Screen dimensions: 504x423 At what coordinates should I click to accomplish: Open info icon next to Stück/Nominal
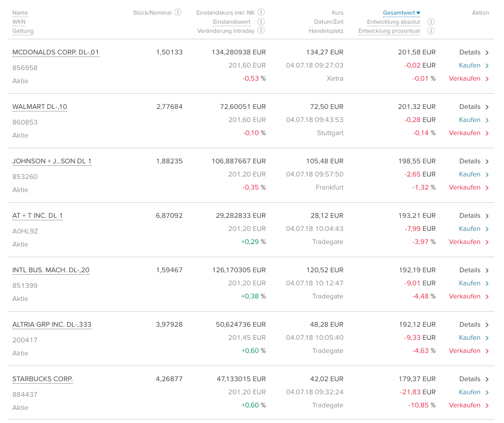[178, 13]
